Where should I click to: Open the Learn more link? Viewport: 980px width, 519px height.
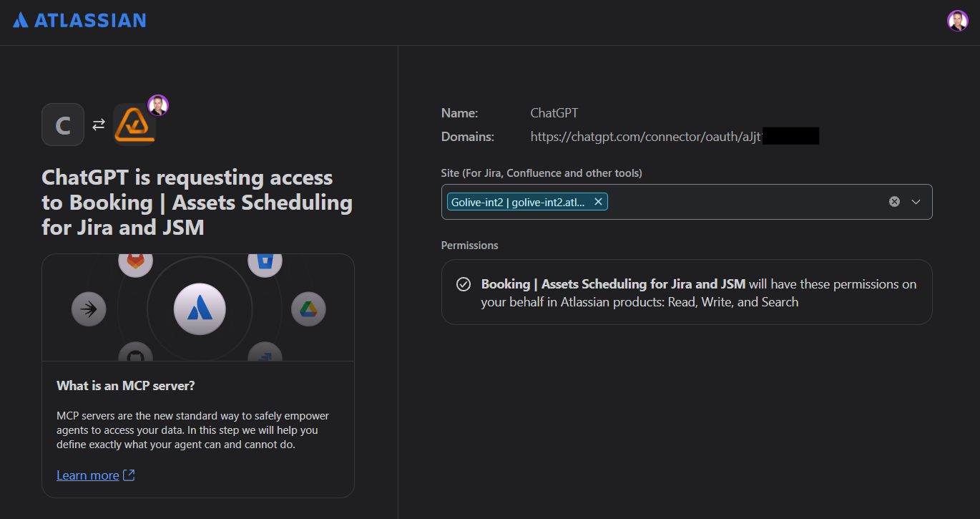pyautogui.click(x=88, y=475)
